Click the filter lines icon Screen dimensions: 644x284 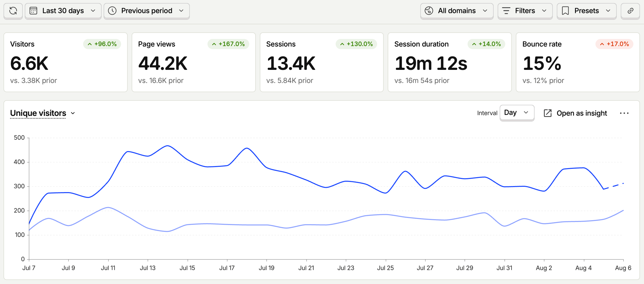[x=506, y=11]
